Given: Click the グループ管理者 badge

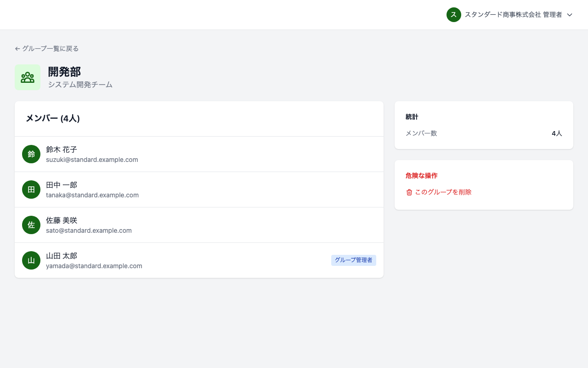Looking at the screenshot, I should pos(353,260).
